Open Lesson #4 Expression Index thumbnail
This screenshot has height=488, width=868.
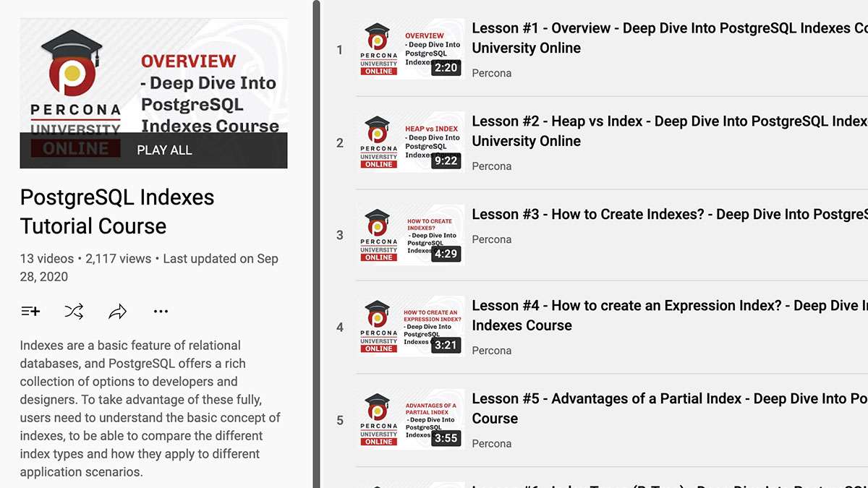pyautogui.click(x=411, y=327)
